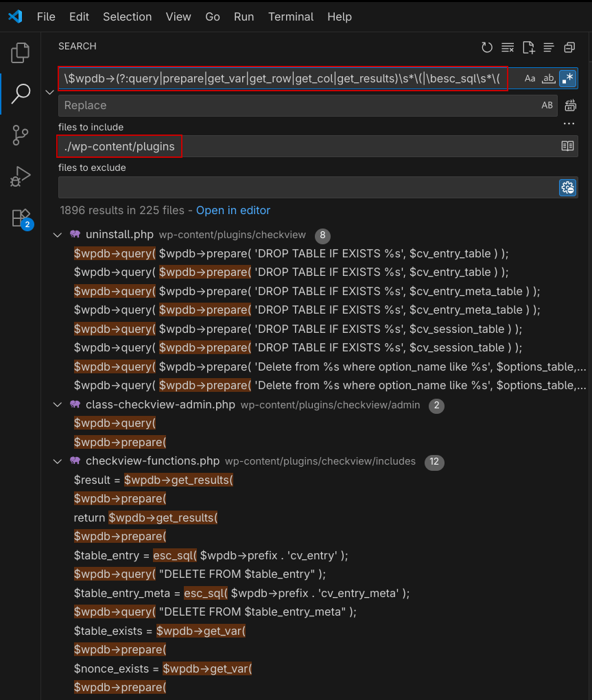Collapse class-checkview-admin.php results group
592x700 pixels.
coord(58,405)
